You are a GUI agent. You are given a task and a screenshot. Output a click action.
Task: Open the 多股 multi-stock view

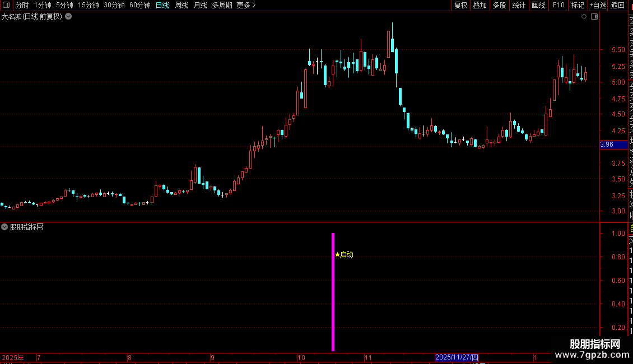tap(499, 5)
